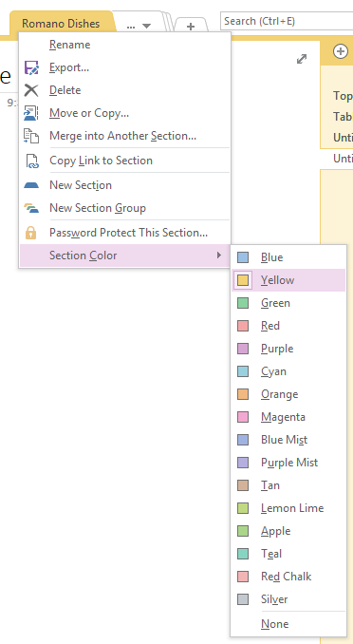Select Export... menu entry
This screenshot has height=644, width=353.
[69, 67]
